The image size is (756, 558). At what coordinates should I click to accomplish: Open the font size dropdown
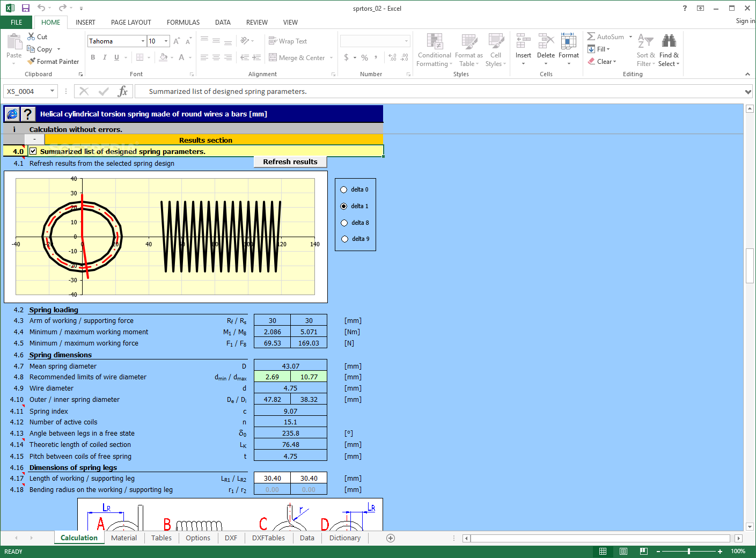pos(166,41)
